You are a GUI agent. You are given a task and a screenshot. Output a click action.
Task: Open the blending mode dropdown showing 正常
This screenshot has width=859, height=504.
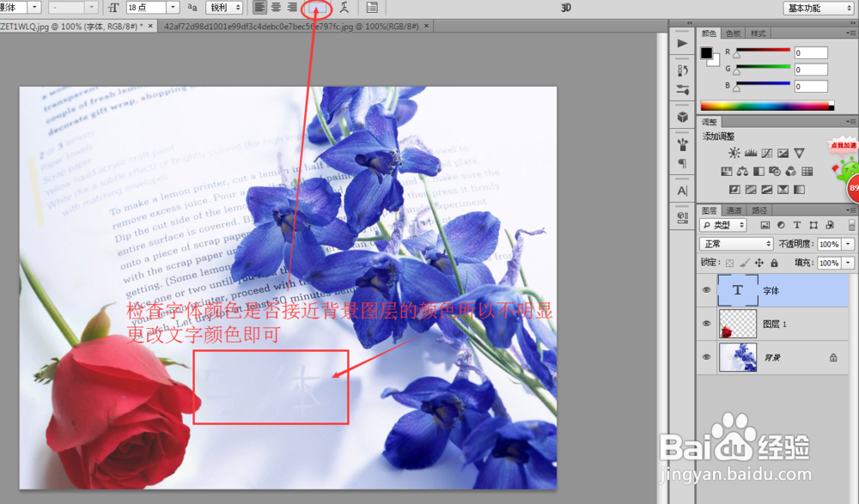point(734,244)
